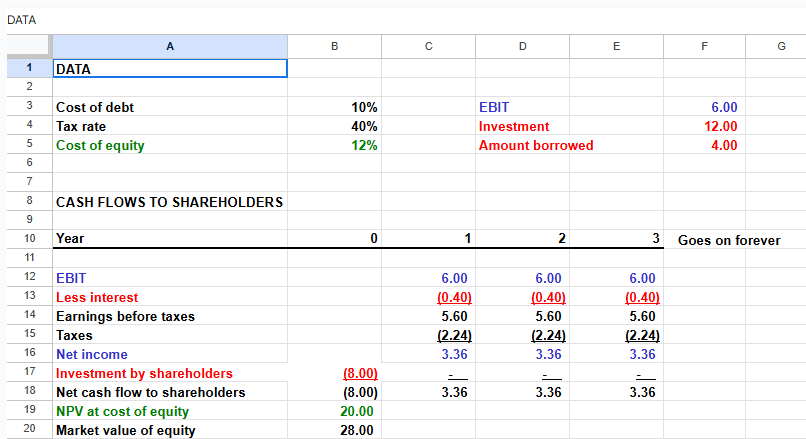
Task: Click the 'Goes on forever' cell
Action: pos(729,240)
